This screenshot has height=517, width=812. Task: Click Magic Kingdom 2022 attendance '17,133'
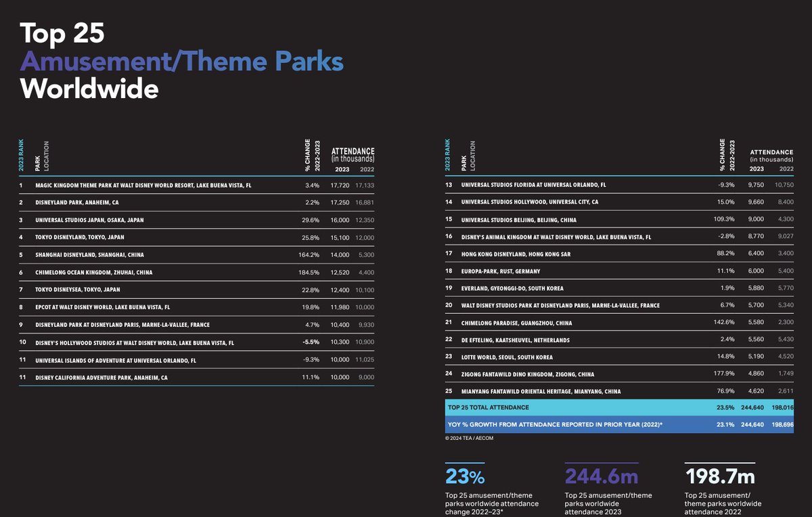(x=363, y=185)
